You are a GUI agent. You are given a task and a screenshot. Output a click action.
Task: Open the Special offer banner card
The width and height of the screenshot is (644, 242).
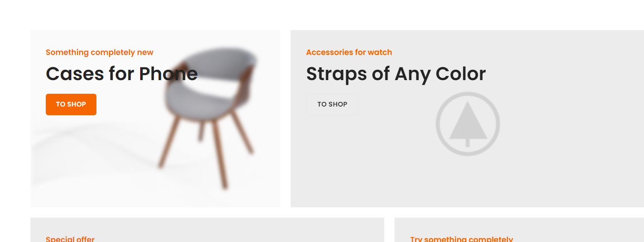(207, 230)
